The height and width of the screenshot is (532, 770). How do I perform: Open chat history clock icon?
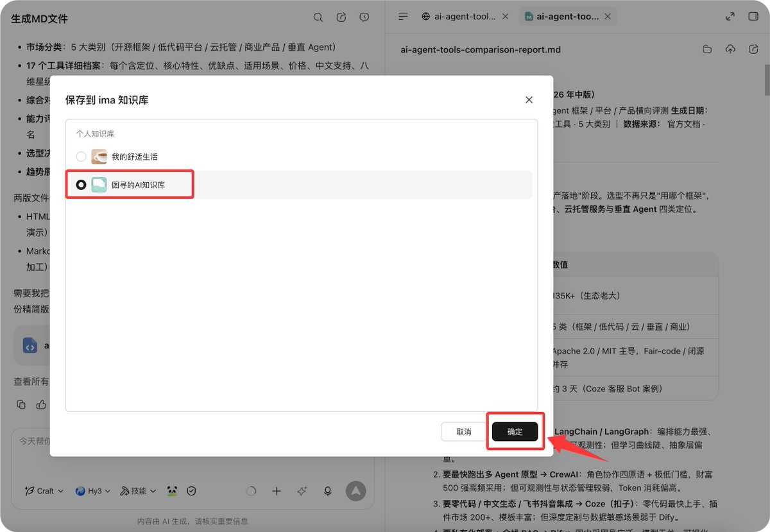[x=364, y=17]
